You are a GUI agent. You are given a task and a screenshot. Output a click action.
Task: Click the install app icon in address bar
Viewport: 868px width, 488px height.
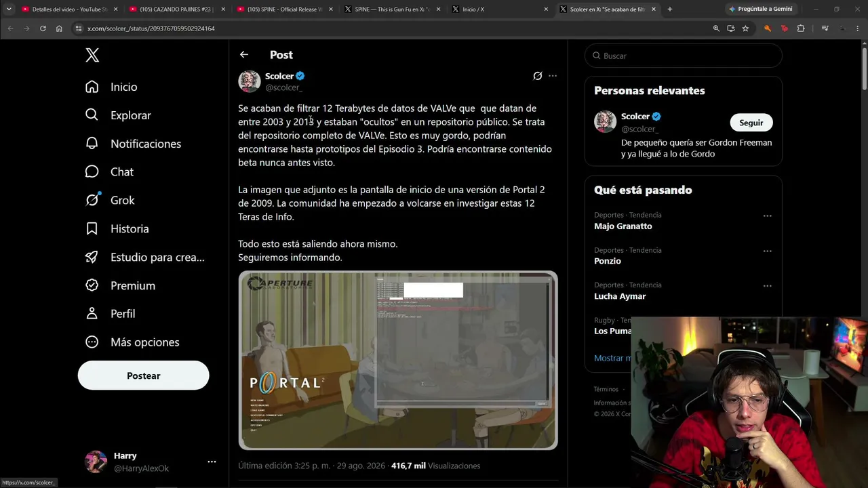(730, 28)
